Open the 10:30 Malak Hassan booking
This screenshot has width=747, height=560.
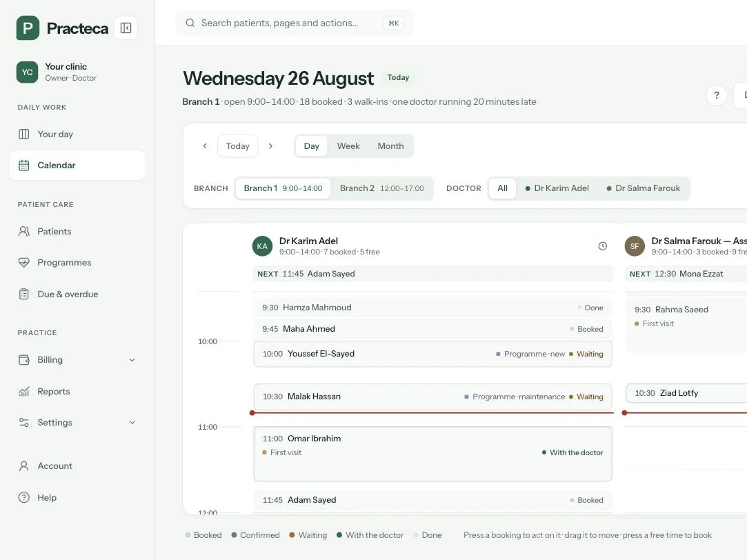(x=432, y=397)
